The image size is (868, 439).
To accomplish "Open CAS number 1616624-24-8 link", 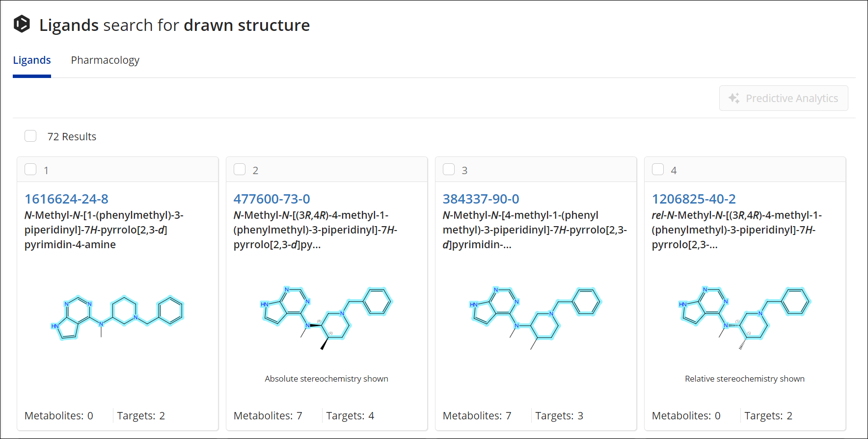I will pos(66,199).
